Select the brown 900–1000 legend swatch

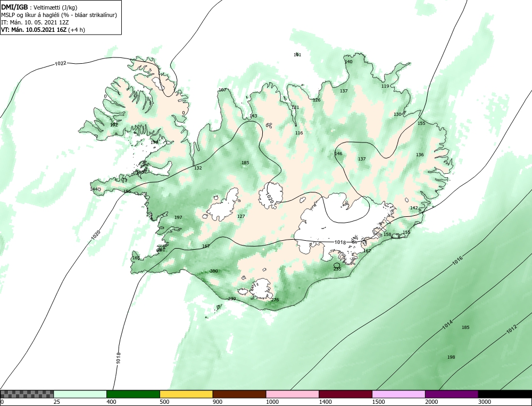[239, 394]
